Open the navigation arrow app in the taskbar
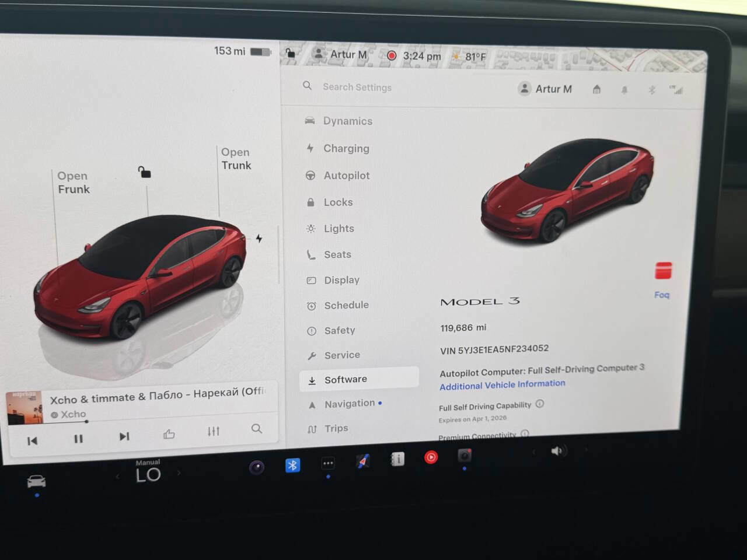Screen dimensions: 747x560 tap(362, 461)
